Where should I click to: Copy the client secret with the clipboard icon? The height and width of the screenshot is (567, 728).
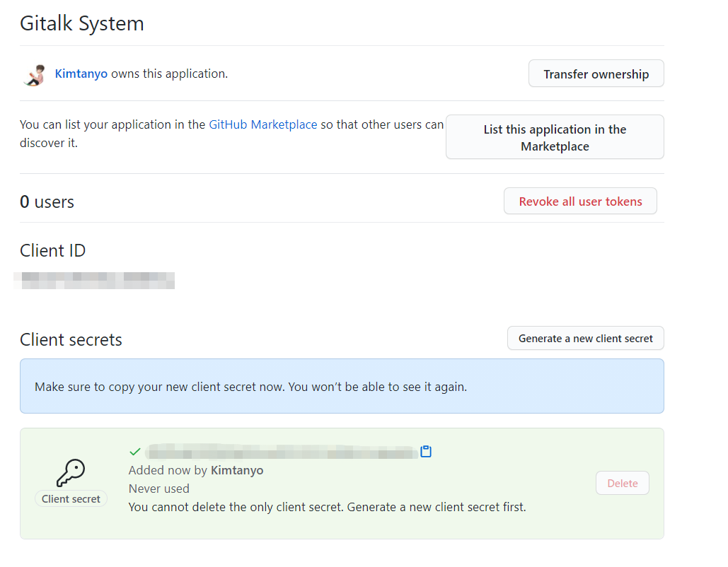(x=425, y=452)
